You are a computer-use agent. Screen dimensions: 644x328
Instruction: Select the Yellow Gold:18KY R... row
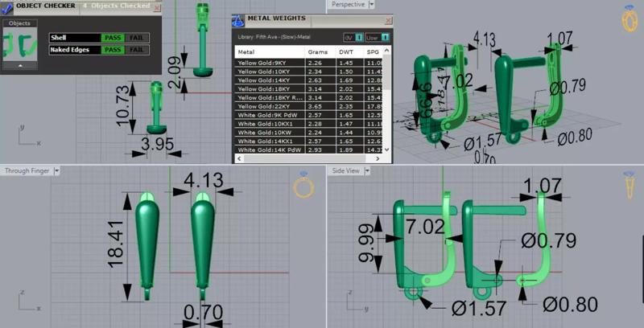click(309, 97)
